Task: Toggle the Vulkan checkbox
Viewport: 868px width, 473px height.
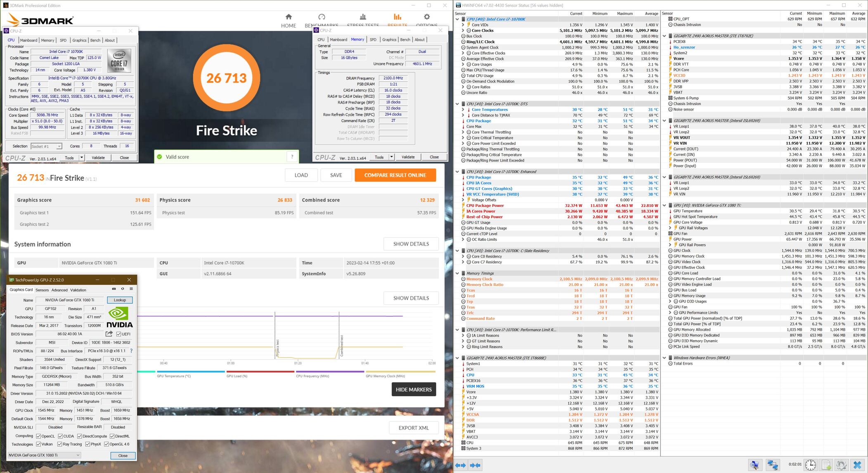Action: click(38, 444)
